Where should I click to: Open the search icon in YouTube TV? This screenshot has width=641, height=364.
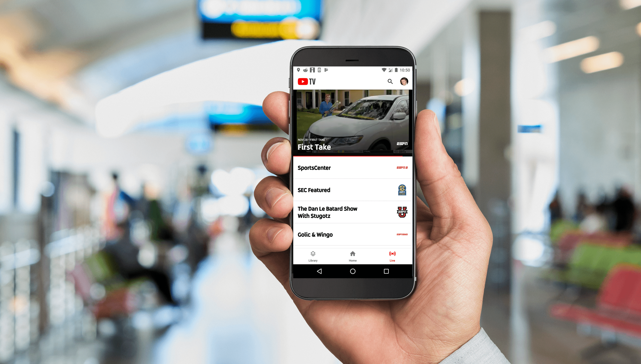click(390, 82)
